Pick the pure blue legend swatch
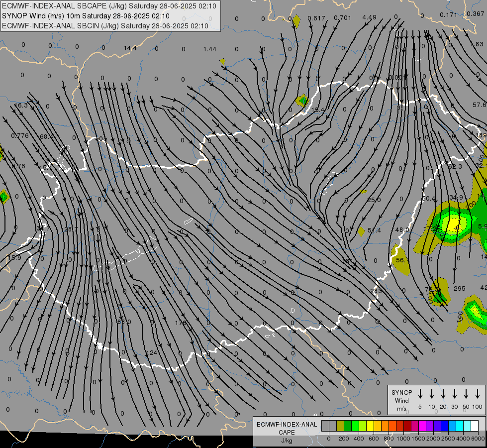Viewport: 487px width, 448px height. pos(444,426)
